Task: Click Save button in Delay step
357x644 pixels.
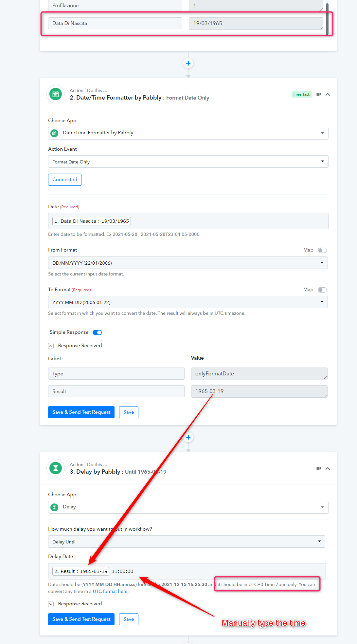Action: [x=129, y=619]
